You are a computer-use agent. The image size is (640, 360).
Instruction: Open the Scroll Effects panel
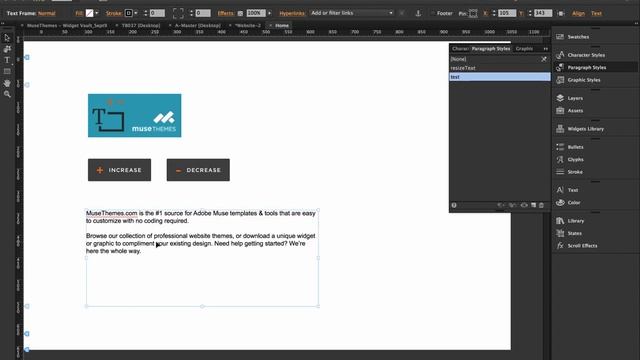coord(582,246)
